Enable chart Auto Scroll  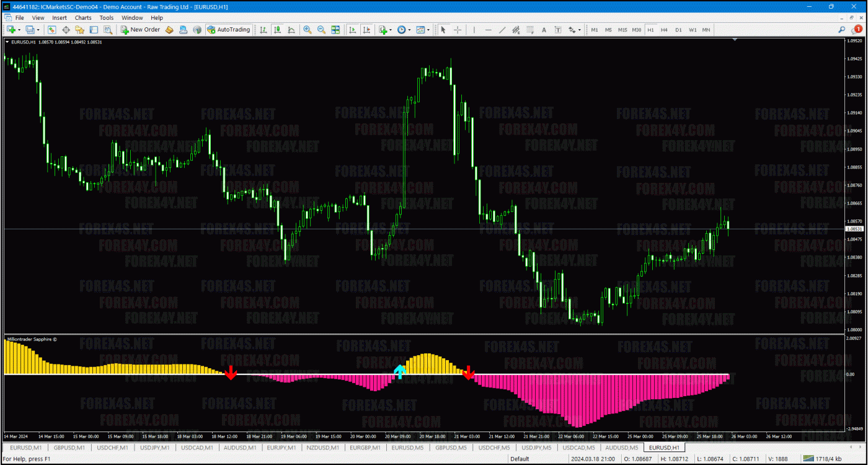[352, 29]
